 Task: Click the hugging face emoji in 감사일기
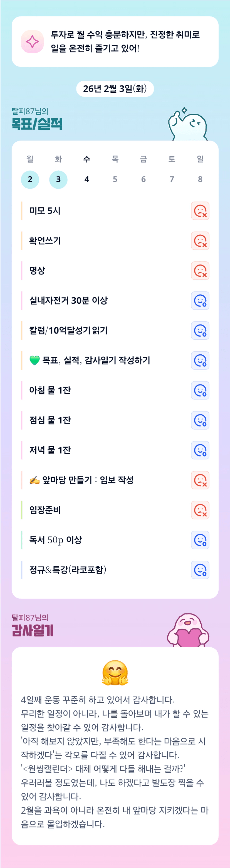pyautogui.click(x=115, y=673)
